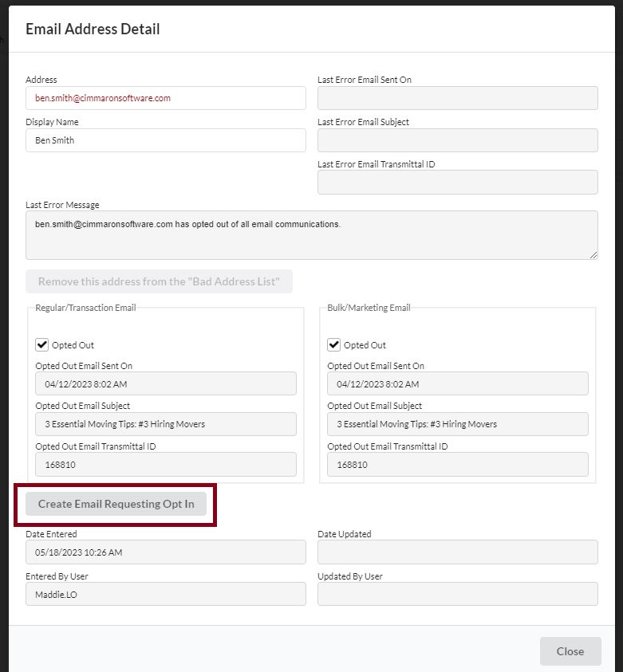The height and width of the screenshot is (672, 623).
Task: Click the Last Error Message resize handle
Action: pyautogui.click(x=593, y=254)
